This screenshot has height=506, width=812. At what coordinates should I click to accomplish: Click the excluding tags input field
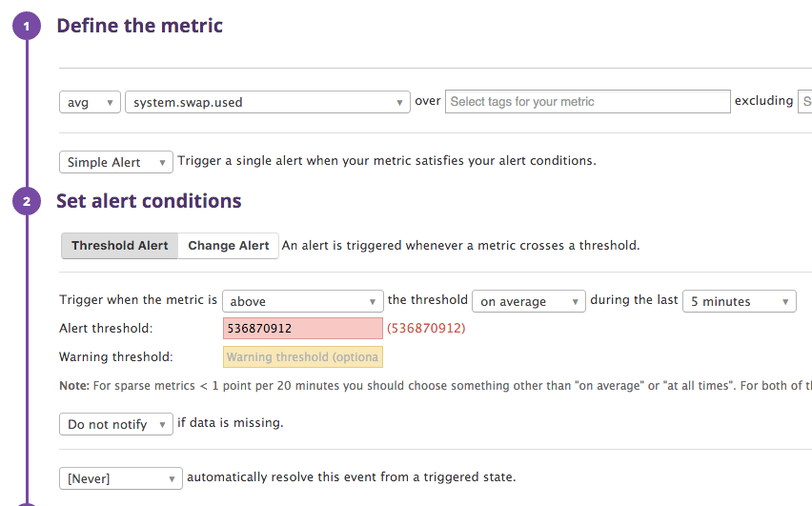(805, 102)
